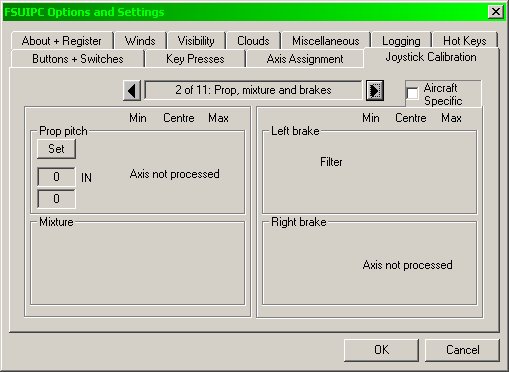
Task: Open the Logging tab
Action: pyautogui.click(x=401, y=41)
